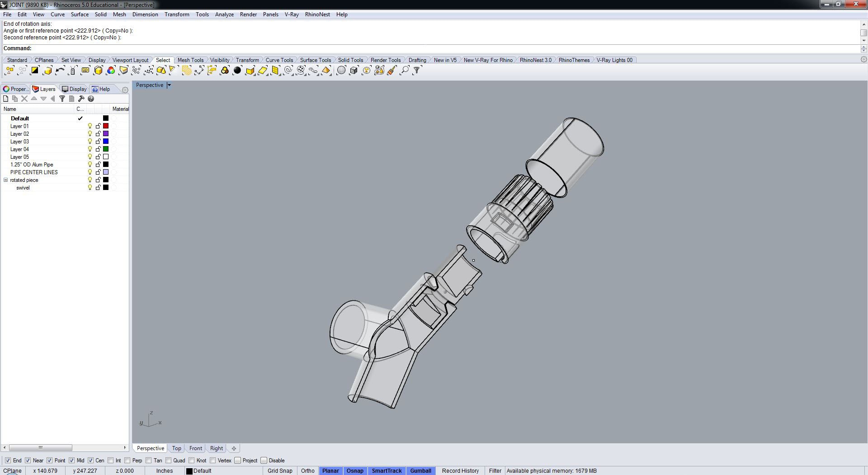Screen dimensions: 868x475
Task: Open the Layers panel settings gear menu
Action: [x=125, y=90]
